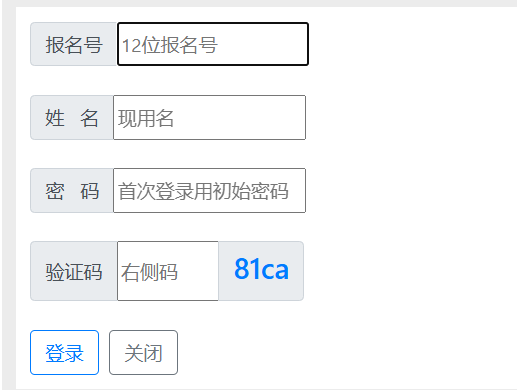This screenshot has width=517, height=390.
Task: Click the 报名号 label
Action: click(x=74, y=44)
